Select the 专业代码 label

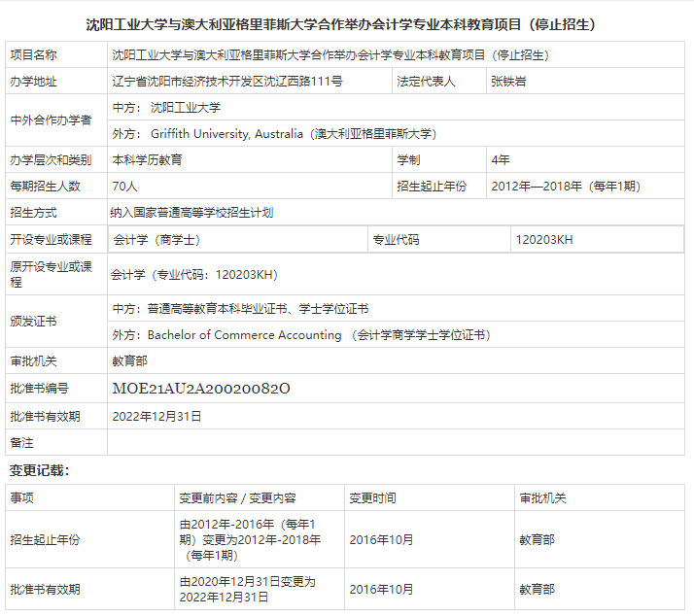point(397,239)
